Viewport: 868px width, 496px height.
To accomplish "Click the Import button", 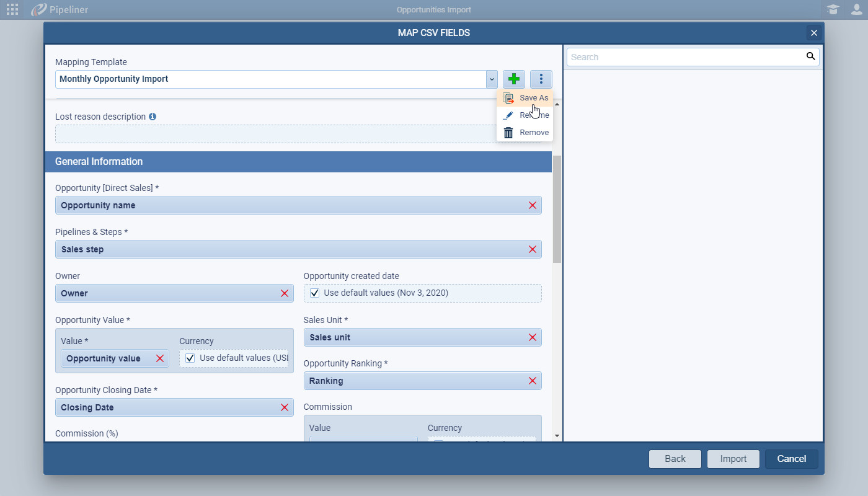I will (733, 459).
